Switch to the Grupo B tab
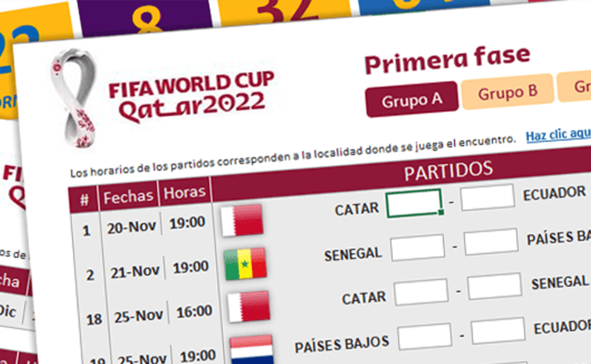 tap(507, 91)
